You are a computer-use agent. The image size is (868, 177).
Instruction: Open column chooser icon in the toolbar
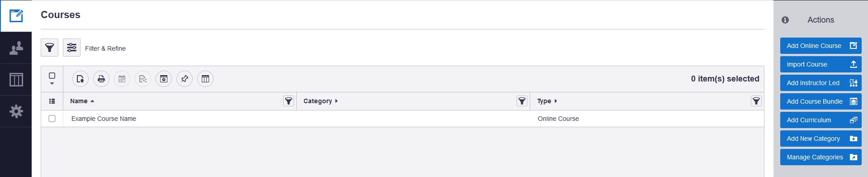click(205, 79)
